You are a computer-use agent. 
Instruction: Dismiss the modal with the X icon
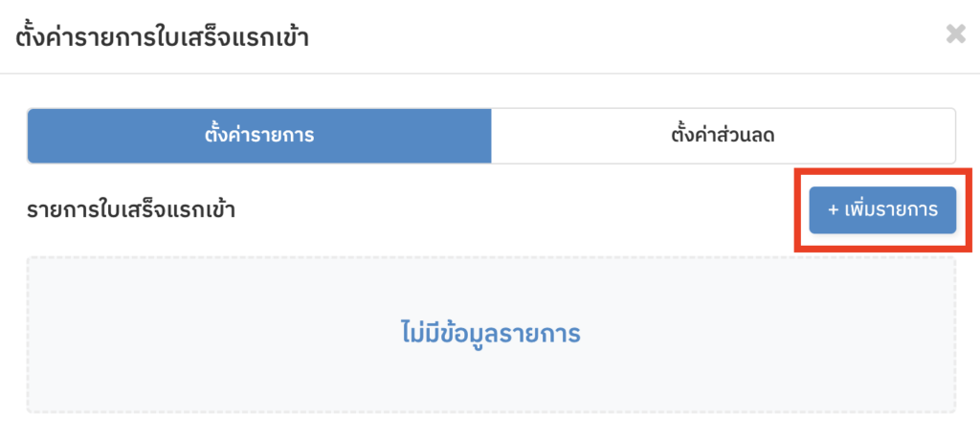(955, 35)
